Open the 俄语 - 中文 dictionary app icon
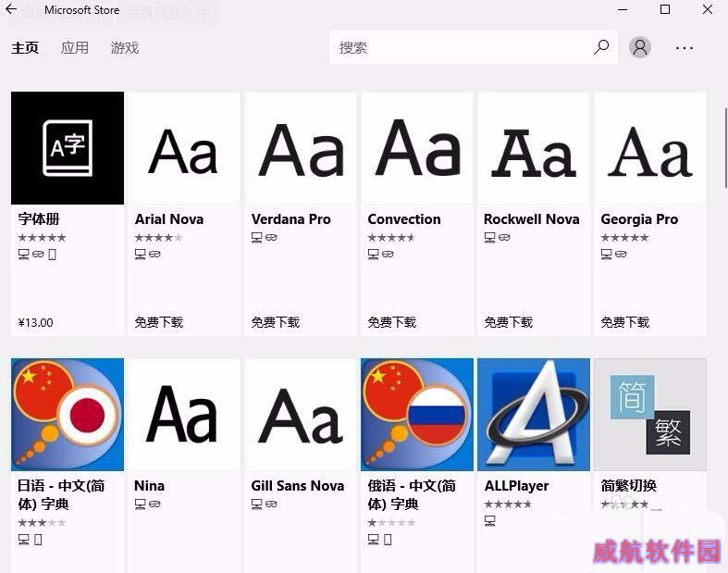 [417, 415]
